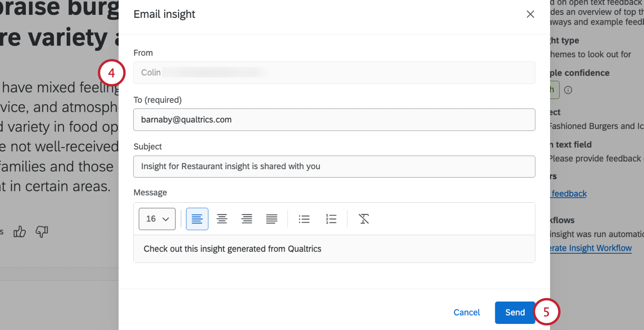This screenshot has height=330, width=644.
Task: Apply center text alignment
Action: 222,219
